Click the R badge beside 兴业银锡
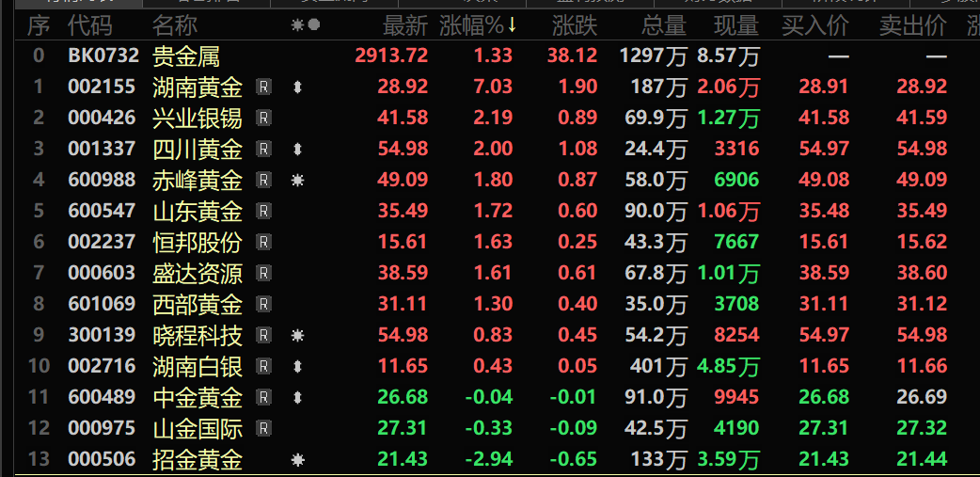 coord(263,119)
